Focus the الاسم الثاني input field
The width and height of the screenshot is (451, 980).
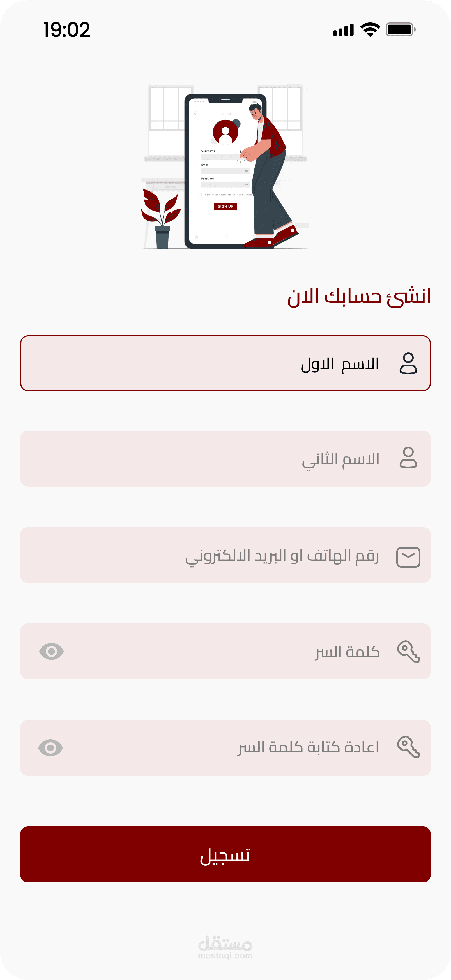tap(225, 458)
